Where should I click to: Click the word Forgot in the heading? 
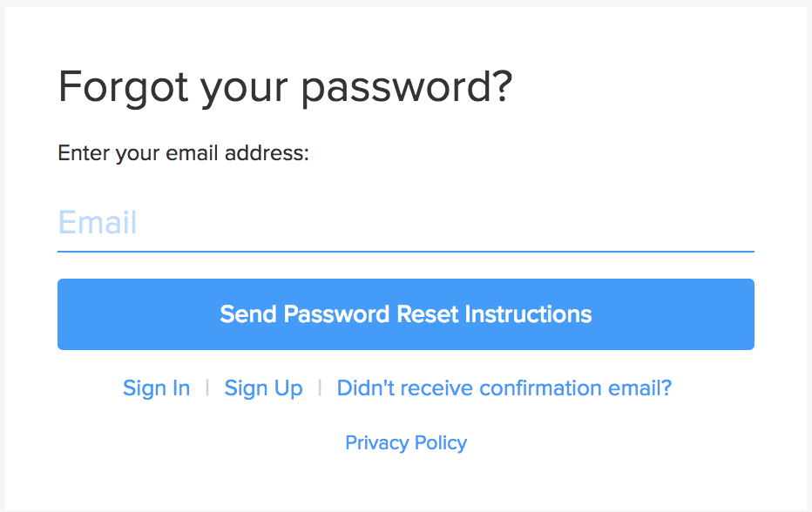pos(124,88)
